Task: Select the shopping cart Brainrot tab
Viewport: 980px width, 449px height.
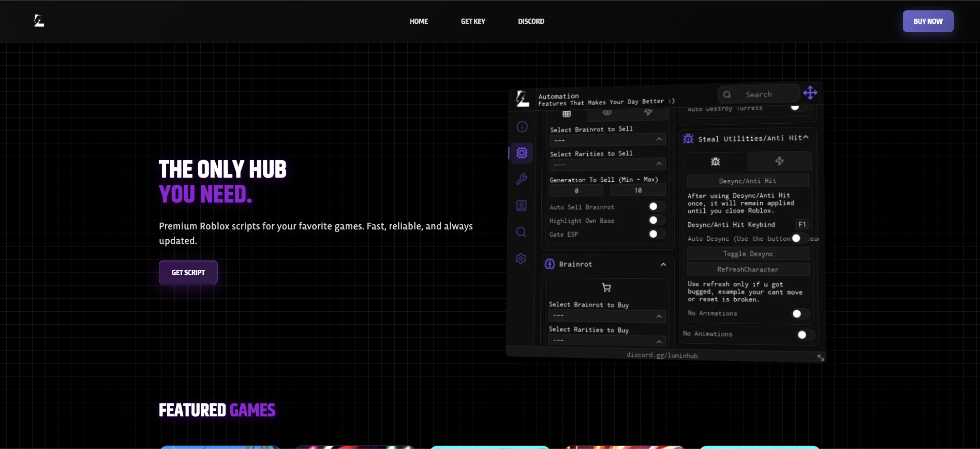Action: [x=606, y=287]
